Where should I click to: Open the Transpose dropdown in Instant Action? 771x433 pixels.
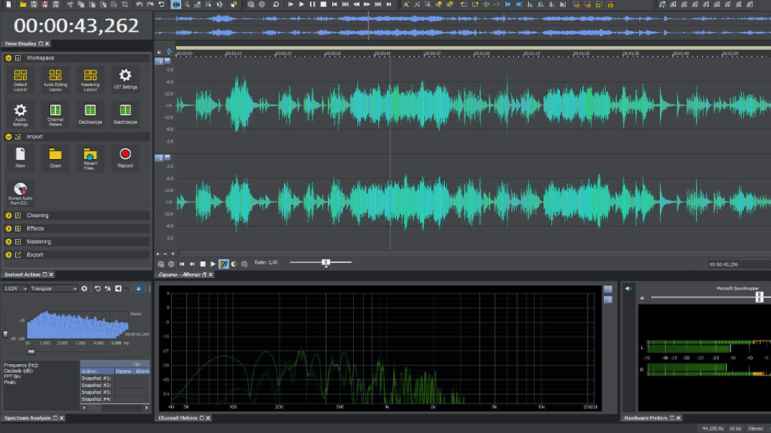pos(52,289)
